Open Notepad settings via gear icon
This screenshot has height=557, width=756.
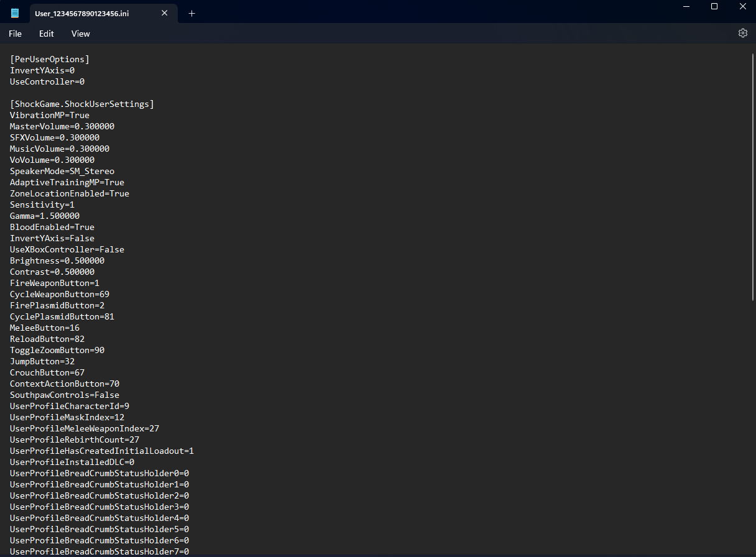(x=743, y=33)
